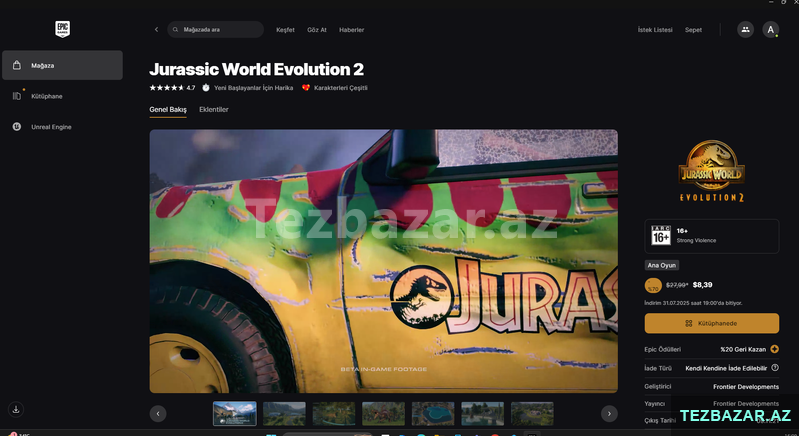Select the fifth screenshot thumbnail
The image size is (799, 436).
click(433, 413)
